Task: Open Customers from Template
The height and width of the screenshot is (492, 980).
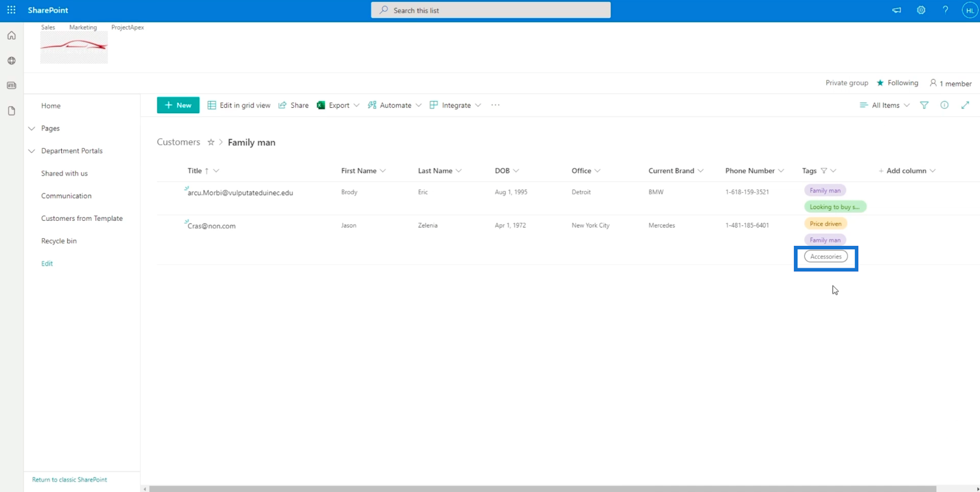Action: [x=82, y=218]
